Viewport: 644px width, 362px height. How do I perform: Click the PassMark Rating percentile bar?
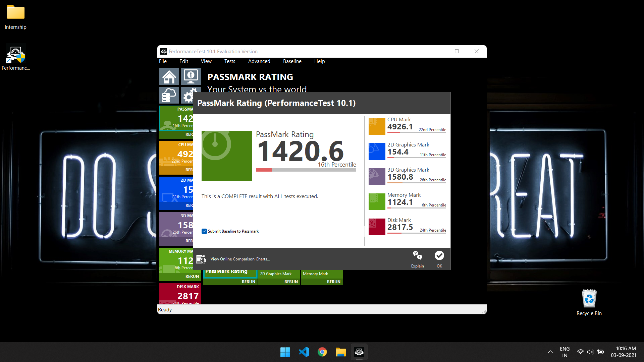[x=306, y=170]
